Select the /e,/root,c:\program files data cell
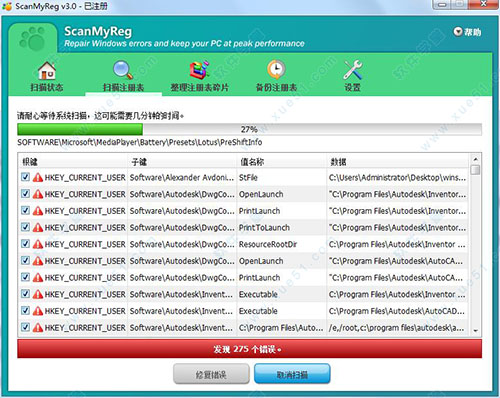Viewport: 500px width, 398px height. 397,327
